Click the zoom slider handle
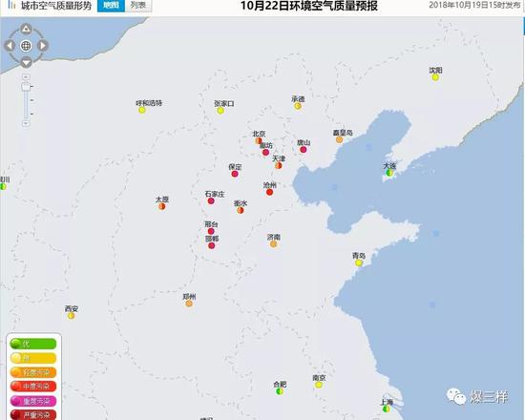Screen dimensions: 525x420 click(x=26, y=87)
